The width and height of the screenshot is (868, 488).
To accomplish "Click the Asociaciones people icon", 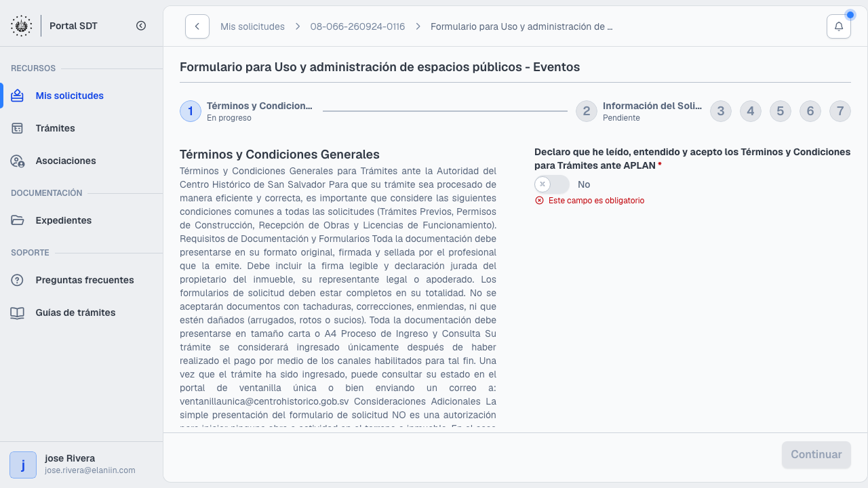I will tap(18, 161).
